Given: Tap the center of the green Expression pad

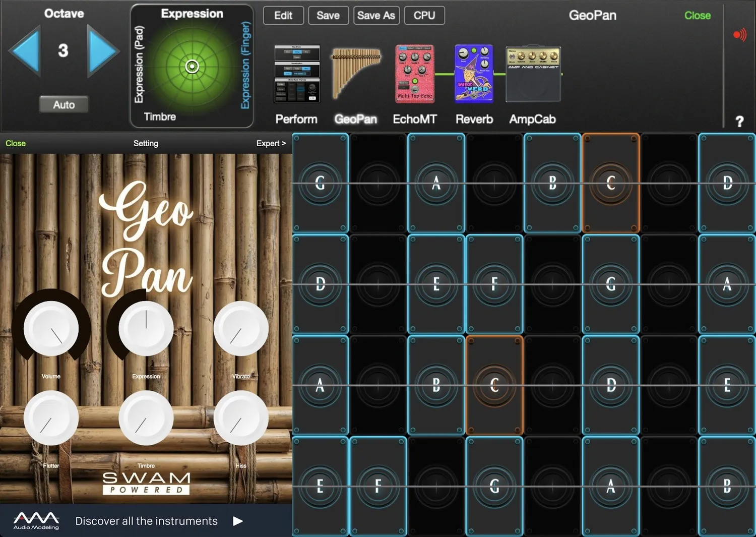Looking at the screenshot, I should [x=192, y=66].
